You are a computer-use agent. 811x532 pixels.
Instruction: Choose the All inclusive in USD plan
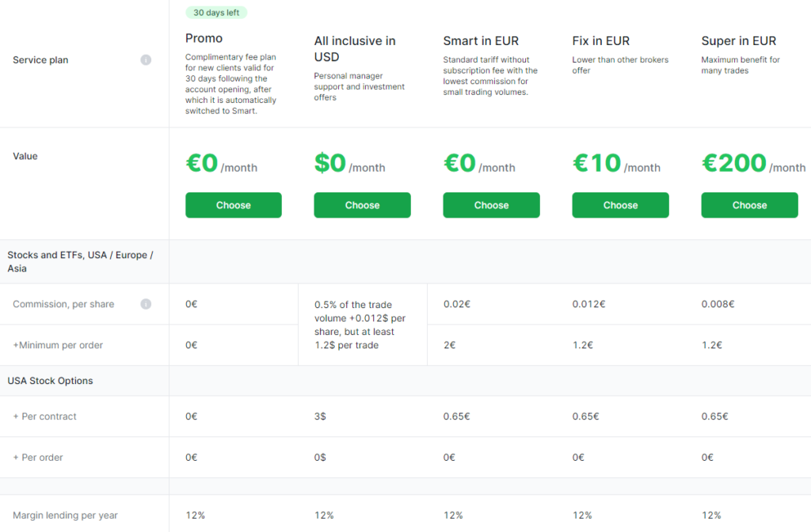tap(362, 204)
